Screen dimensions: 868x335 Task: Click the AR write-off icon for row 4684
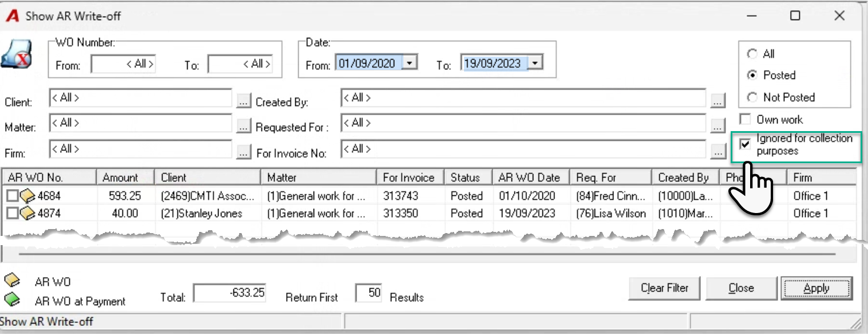27,196
